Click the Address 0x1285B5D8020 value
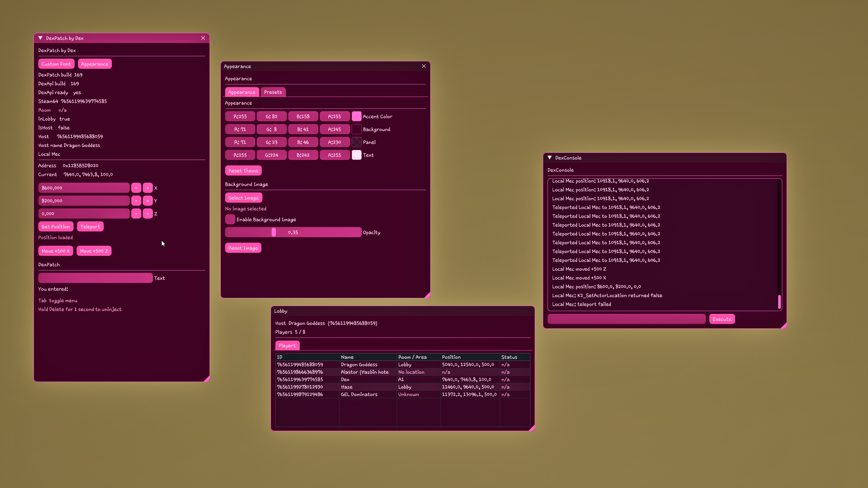The height and width of the screenshot is (488, 868). pyautogui.click(x=80, y=166)
